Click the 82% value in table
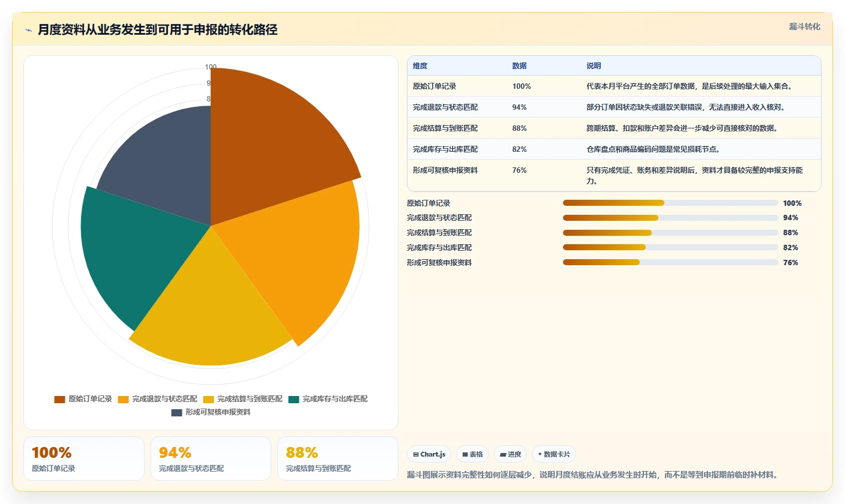This screenshot has height=504, width=845. [520, 149]
